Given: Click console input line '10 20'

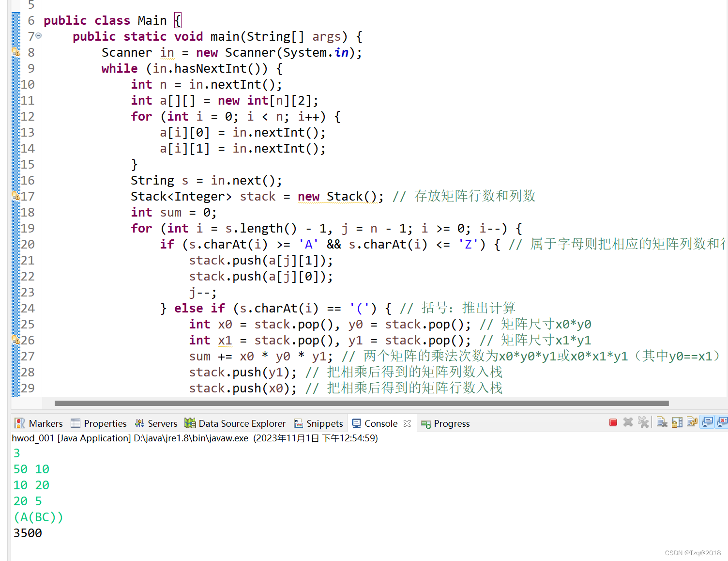Looking at the screenshot, I should pyautogui.click(x=31, y=485).
